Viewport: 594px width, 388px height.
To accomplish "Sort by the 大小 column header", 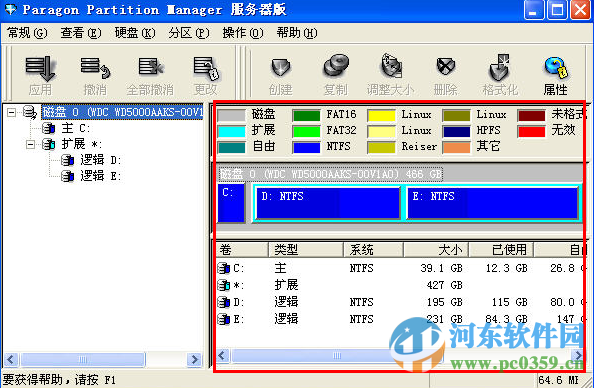I will coord(436,250).
